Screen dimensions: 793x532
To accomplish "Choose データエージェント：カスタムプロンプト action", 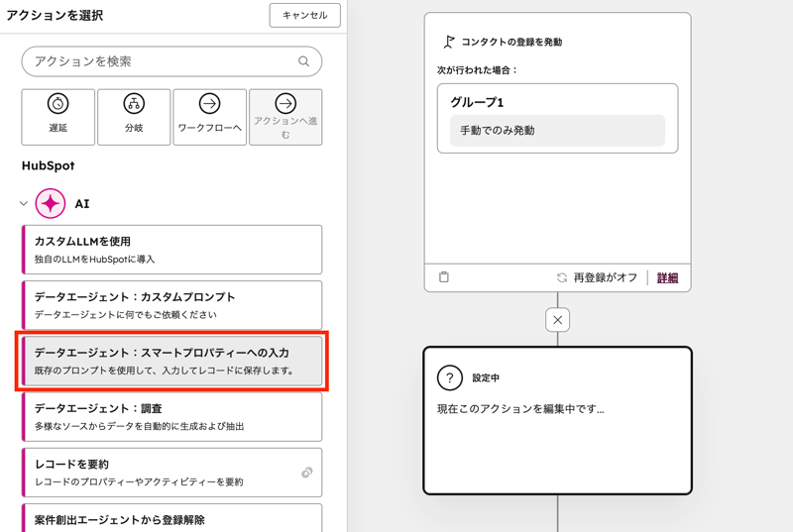I will [171, 305].
